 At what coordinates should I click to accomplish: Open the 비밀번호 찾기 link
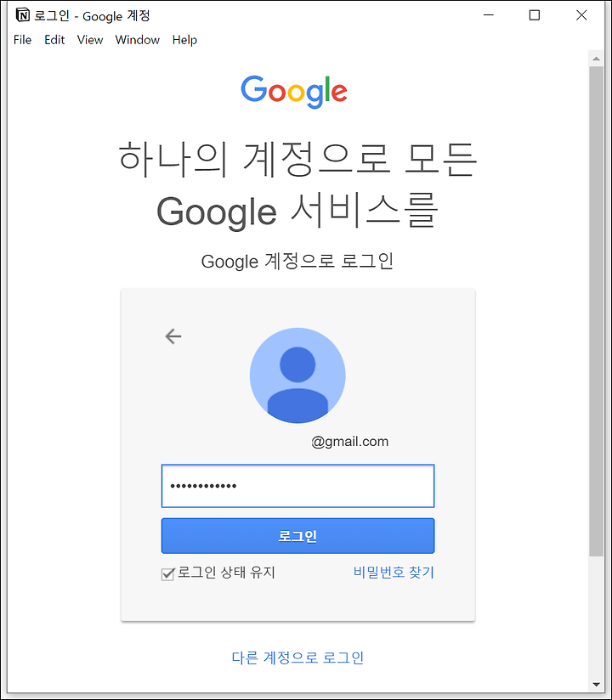pyautogui.click(x=394, y=572)
